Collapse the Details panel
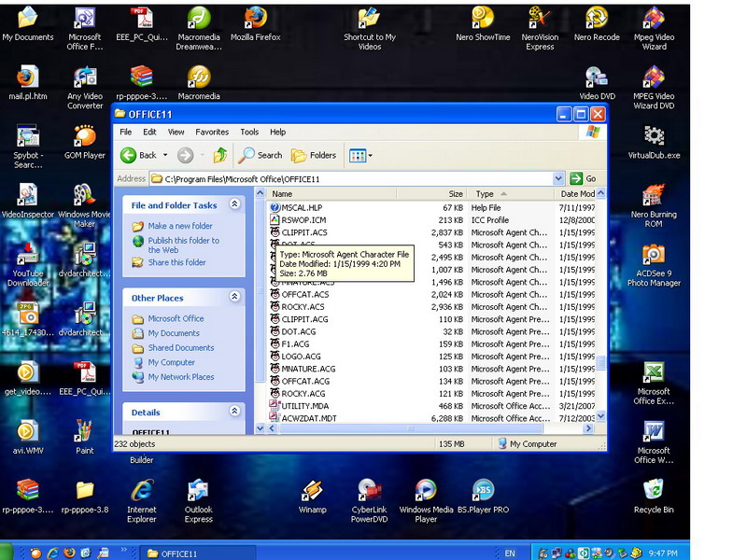This screenshot has width=747, height=560. click(234, 411)
